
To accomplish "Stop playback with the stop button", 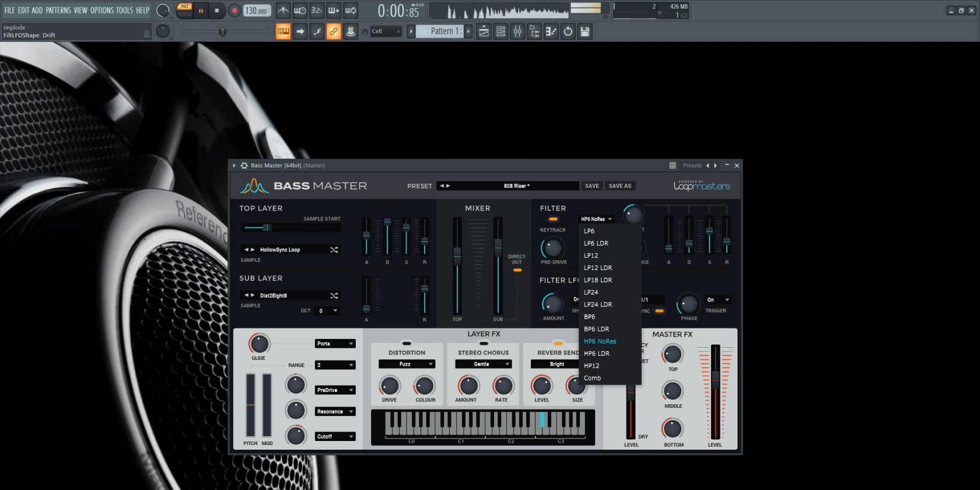I will coord(217,10).
